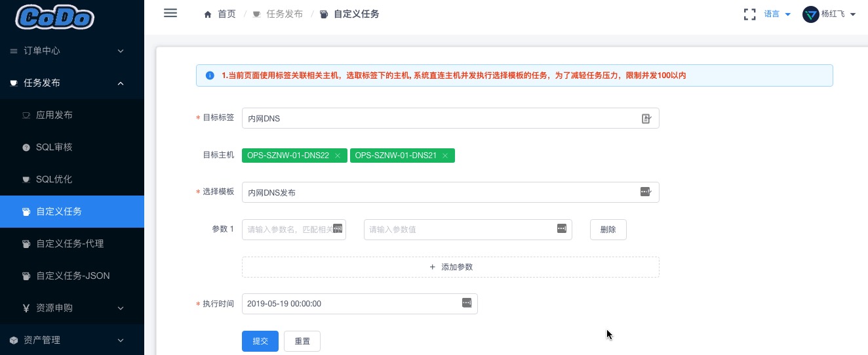Image resolution: width=868 pixels, height=355 pixels.
Task: Click the 提交 submit button
Action: 260,341
